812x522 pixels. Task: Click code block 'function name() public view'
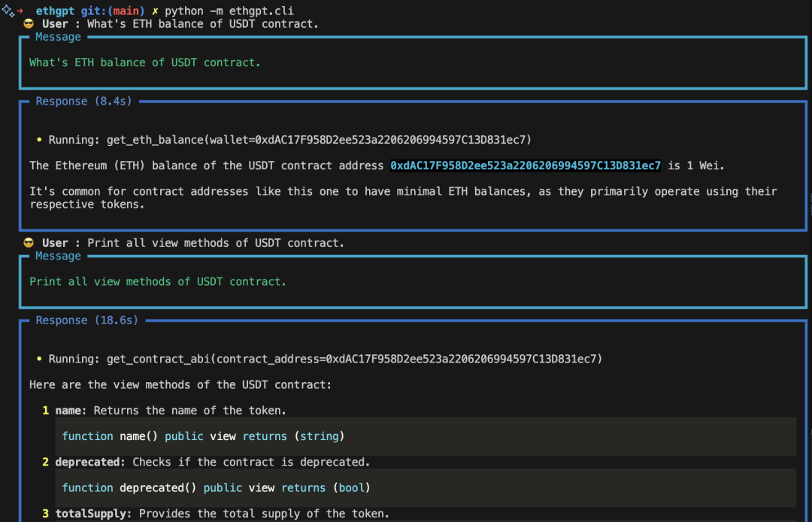click(425, 436)
